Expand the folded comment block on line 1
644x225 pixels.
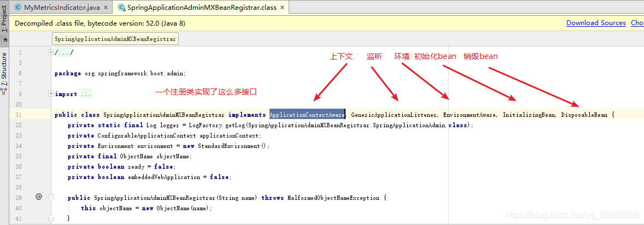[x=51, y=52]
